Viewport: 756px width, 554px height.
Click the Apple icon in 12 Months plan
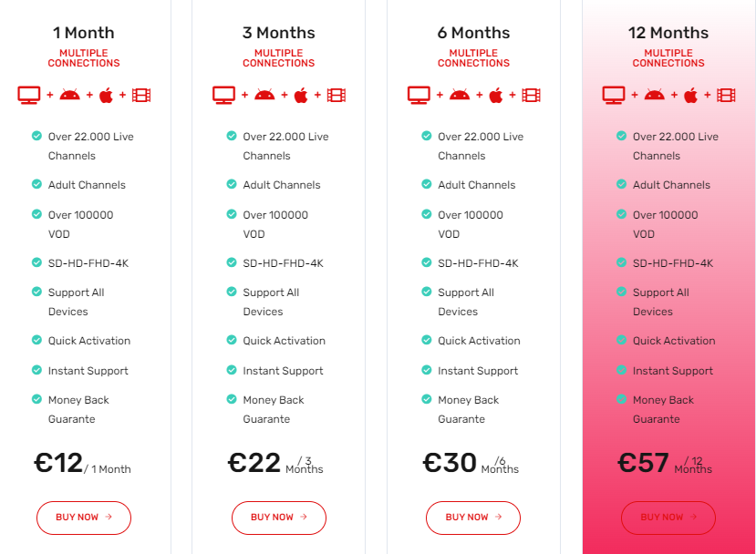click(691, 95)
